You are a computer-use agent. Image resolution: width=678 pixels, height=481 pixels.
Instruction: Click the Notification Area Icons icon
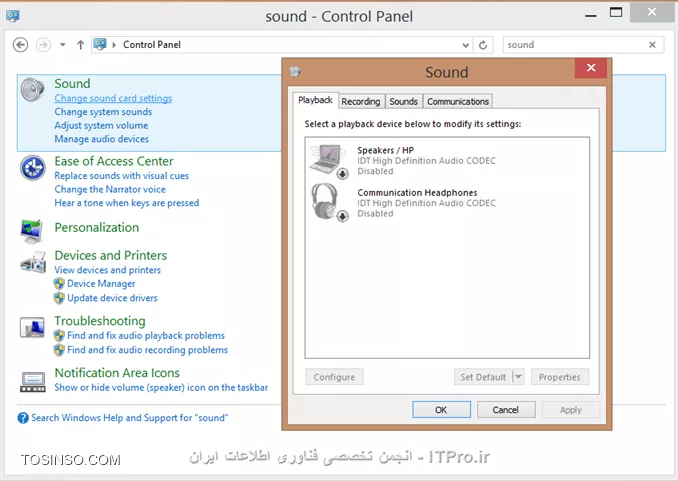32,382
